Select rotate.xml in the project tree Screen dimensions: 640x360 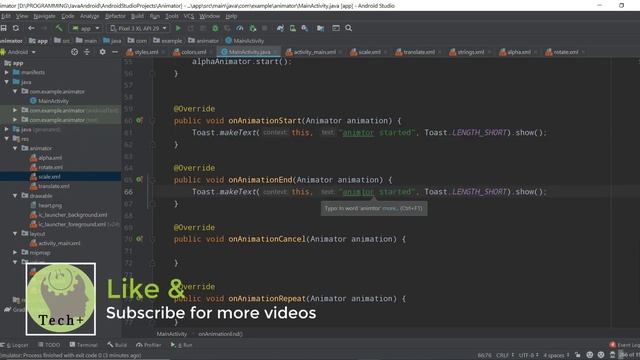pyautogui.click(x=47, y=167)
